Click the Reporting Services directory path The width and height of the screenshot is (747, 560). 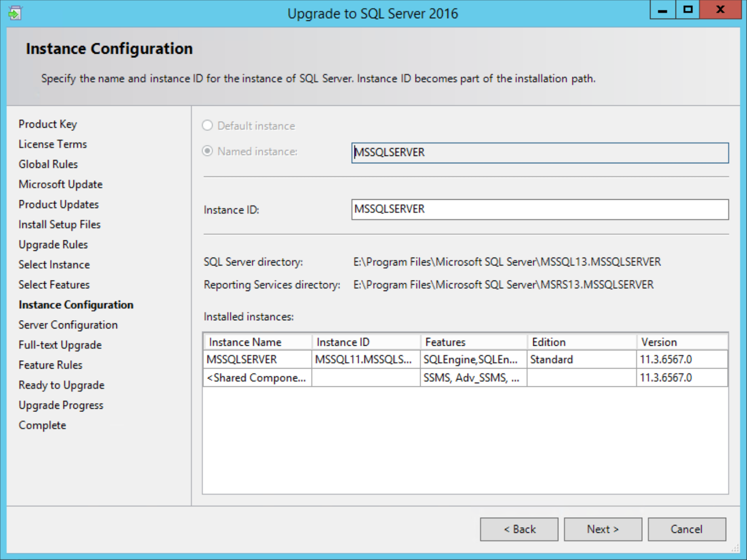click(x=503, y=285)
